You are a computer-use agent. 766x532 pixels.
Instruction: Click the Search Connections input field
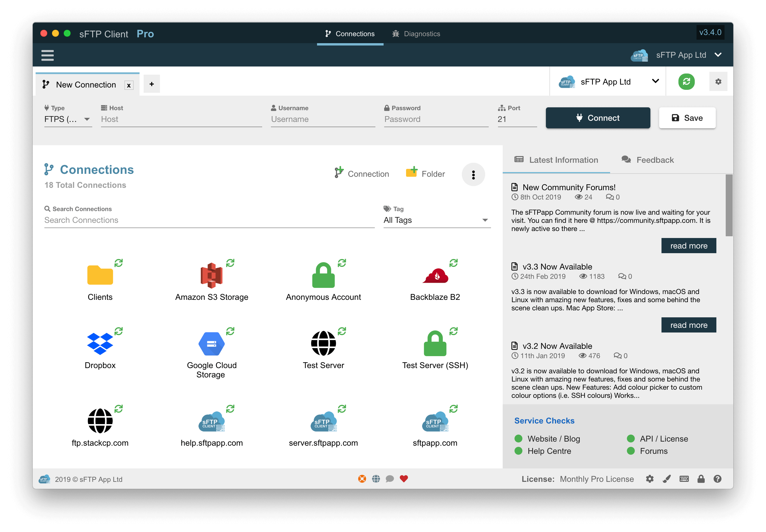[209, 220]
